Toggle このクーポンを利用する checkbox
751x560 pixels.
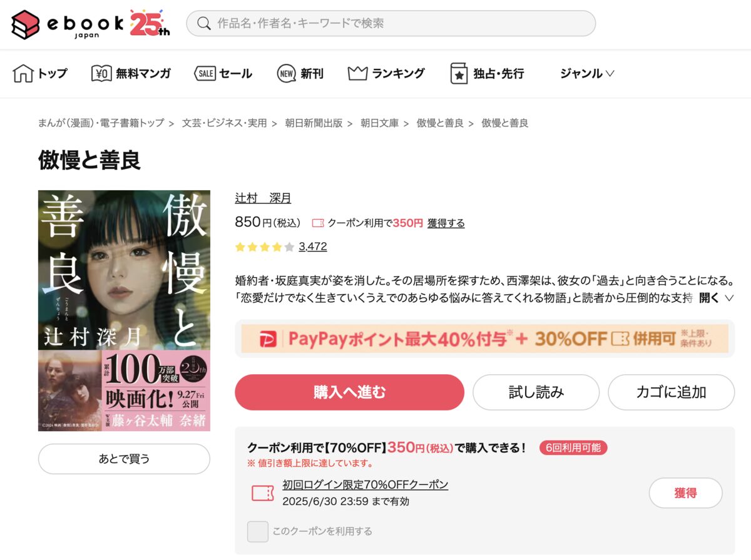pos(258,531)
